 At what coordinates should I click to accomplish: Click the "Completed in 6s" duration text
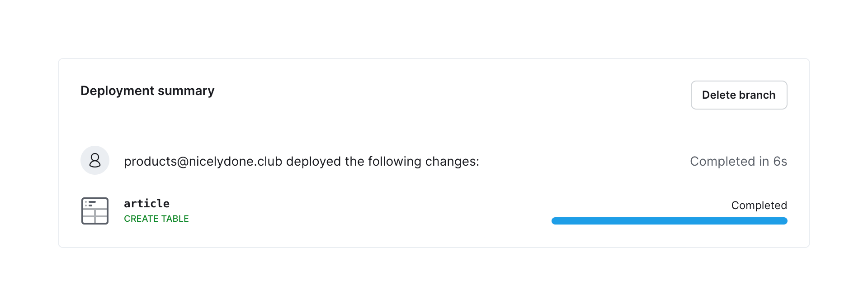click(738, 162)
